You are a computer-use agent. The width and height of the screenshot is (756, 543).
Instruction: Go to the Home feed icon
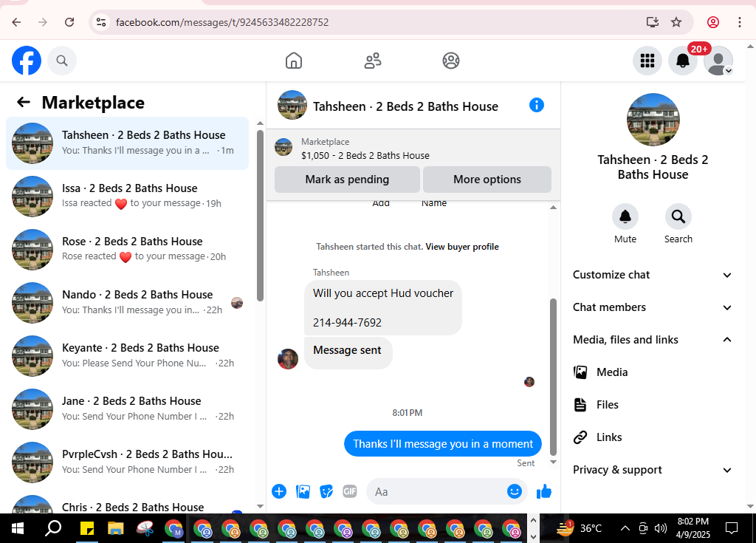(294, 61)
